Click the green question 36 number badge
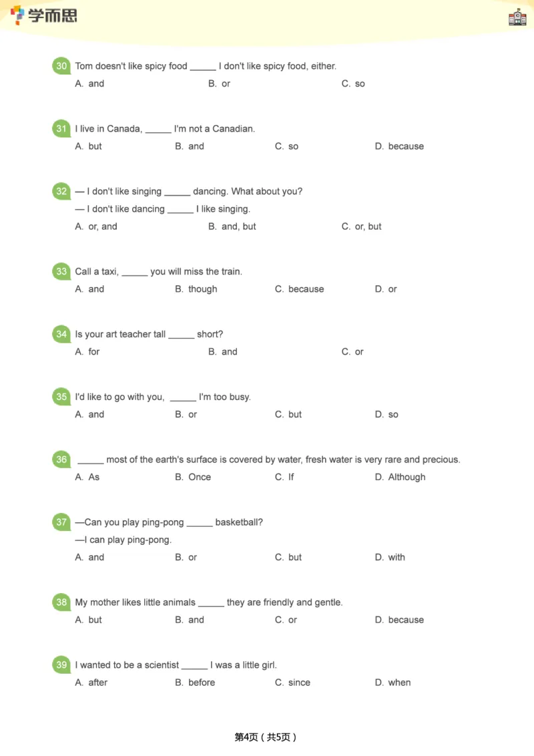 61,459
